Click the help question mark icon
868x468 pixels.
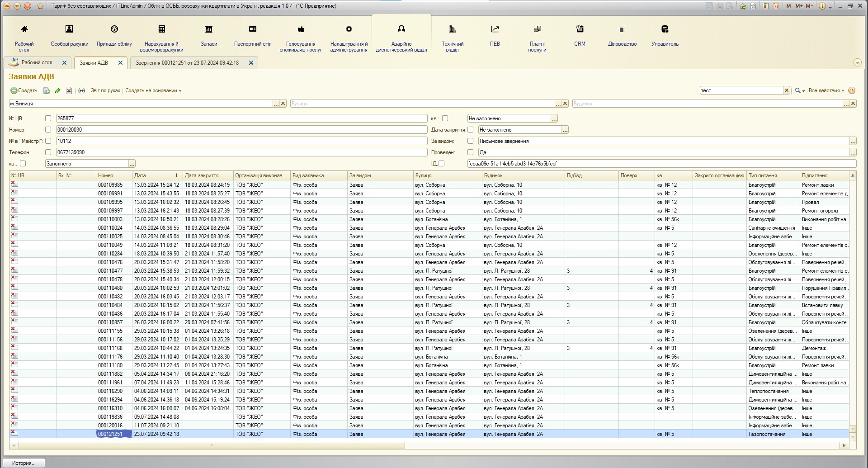pos(852,91)
